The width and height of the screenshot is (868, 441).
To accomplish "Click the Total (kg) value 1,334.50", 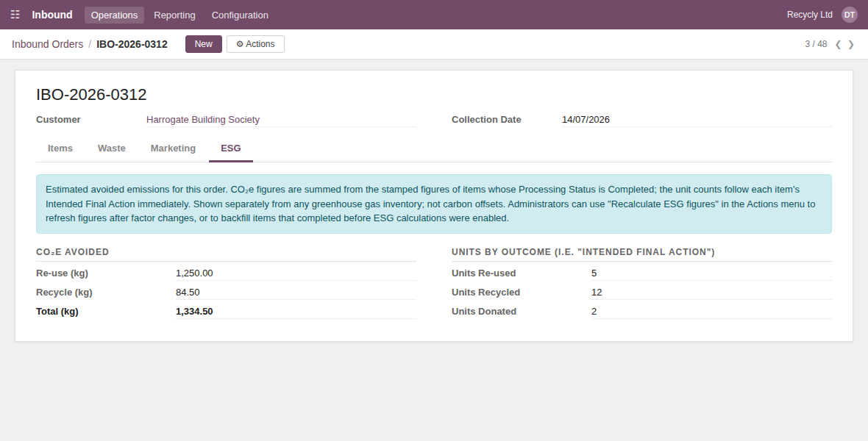I will point(296,312).
